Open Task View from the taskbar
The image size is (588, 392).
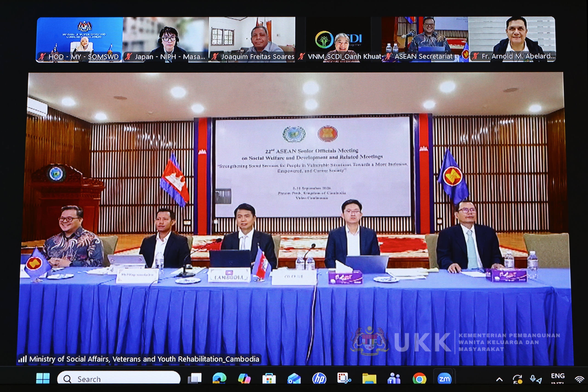194,378
